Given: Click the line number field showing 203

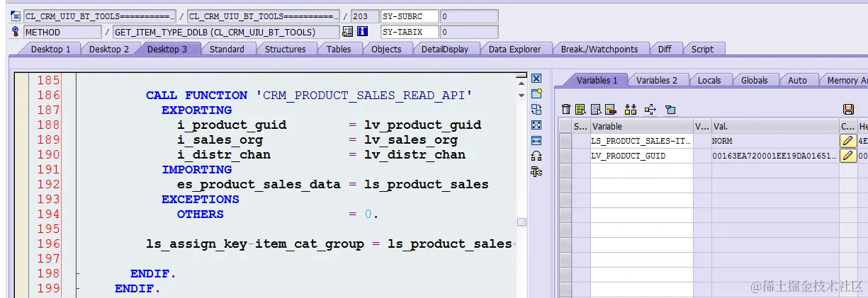Looking at the screenshot, I should (364, 16).
